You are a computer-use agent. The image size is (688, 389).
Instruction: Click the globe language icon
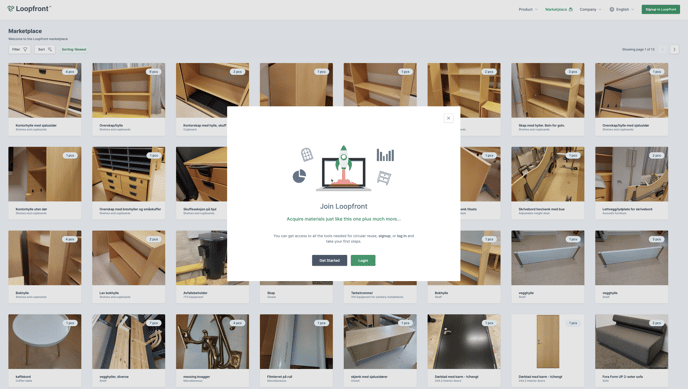(612, 9)
